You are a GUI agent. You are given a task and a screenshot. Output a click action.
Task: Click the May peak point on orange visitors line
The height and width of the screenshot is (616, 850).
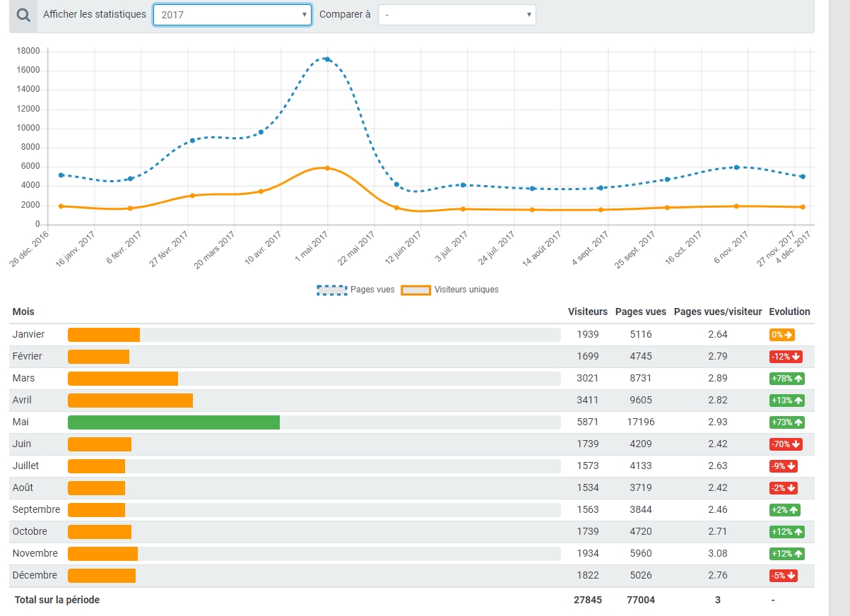[x=327, y=168]
